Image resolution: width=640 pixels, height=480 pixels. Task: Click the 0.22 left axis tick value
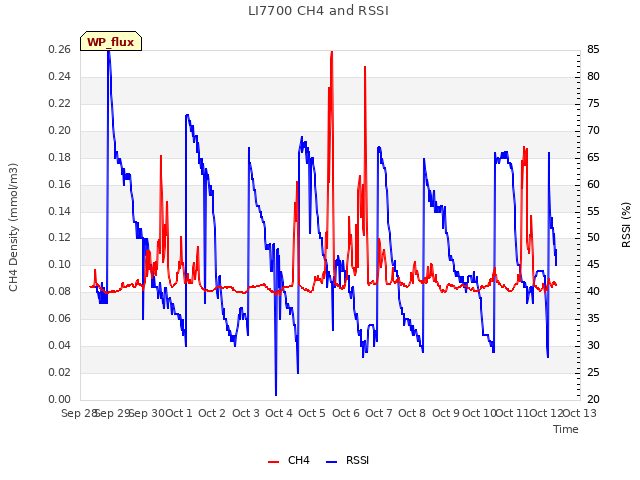coord(59,103)
